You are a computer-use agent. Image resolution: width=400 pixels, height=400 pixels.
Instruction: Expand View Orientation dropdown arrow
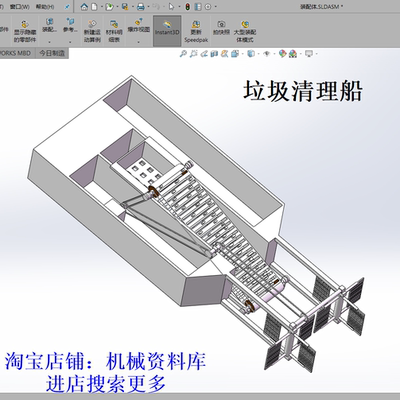(x=242, y=54)
